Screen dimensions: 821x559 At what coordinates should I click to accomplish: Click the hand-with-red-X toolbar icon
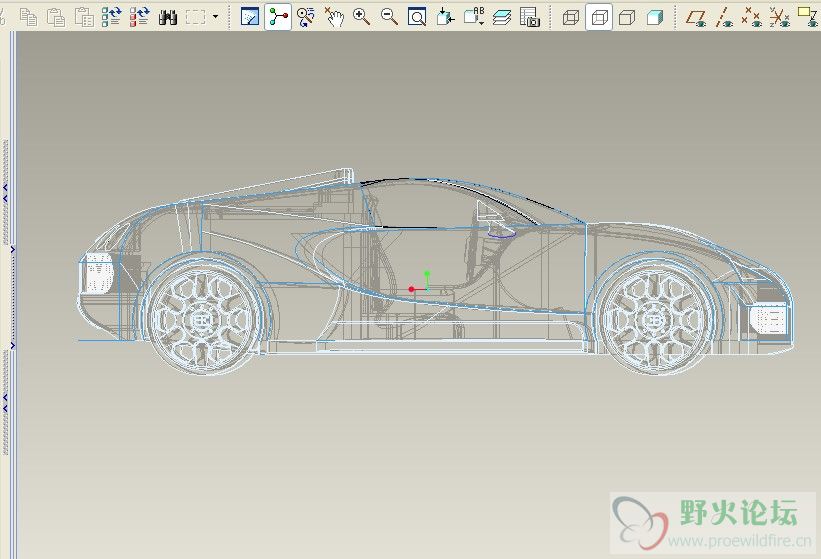[x=334, y=17]
